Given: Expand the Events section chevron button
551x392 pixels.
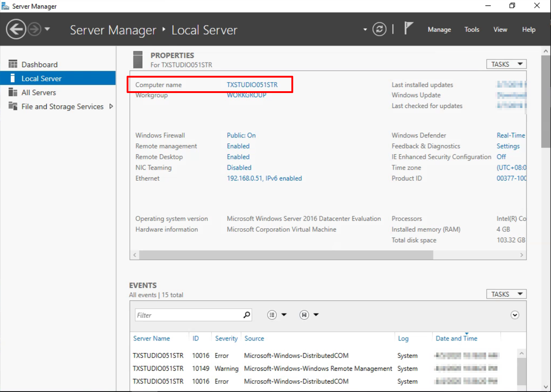Looking at the screenshot, I should click(515, 315).
